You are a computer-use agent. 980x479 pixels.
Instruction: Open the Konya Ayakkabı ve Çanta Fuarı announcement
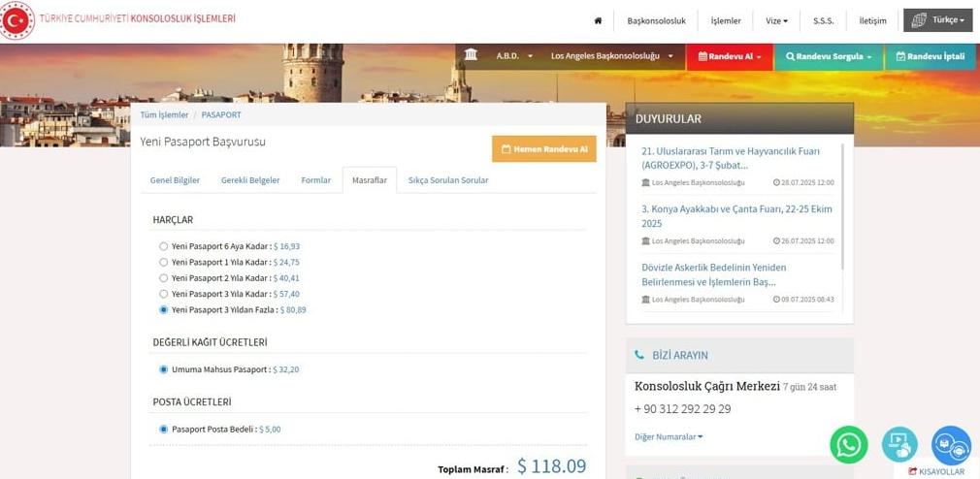[x=736, y=215]
